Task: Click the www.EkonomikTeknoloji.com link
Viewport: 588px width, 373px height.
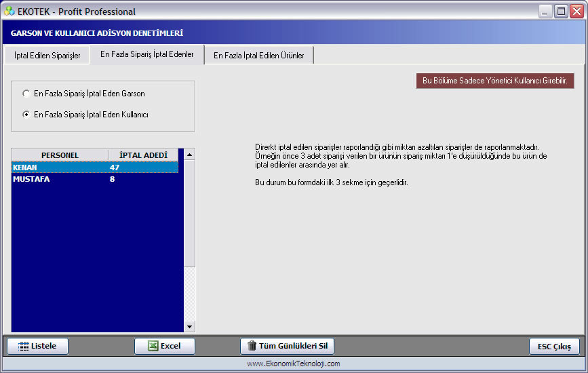Action: [x=294, y=364]
